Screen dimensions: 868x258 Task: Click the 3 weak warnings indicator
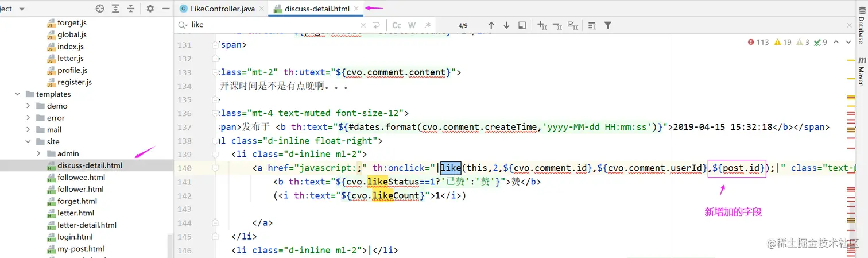coord(803,42)
